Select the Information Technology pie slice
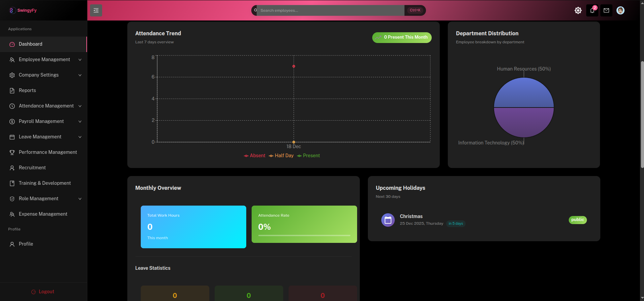This screenshot has width=644, height=301. point(523,123)
